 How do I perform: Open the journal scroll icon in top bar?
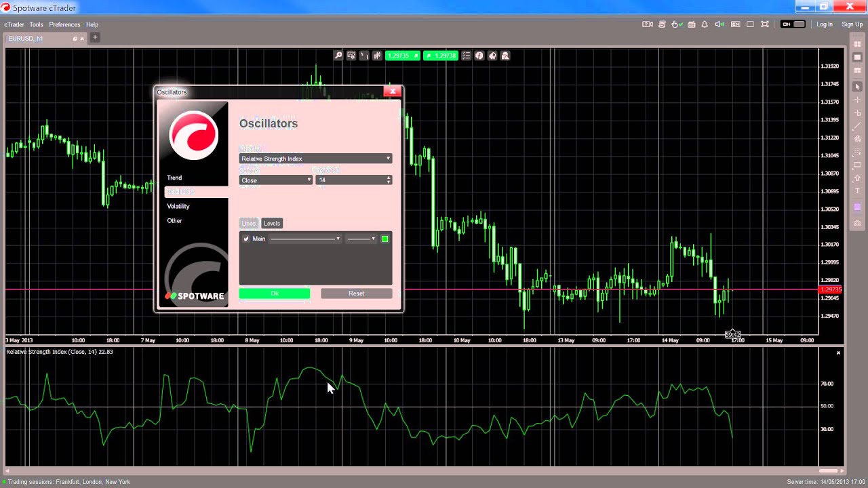663,24
